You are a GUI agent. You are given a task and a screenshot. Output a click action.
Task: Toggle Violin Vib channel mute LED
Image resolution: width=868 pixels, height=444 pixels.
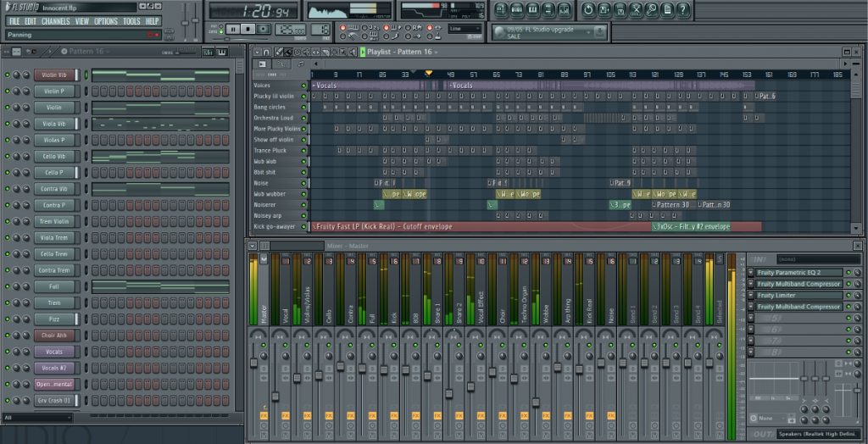[x=7, y=75]
